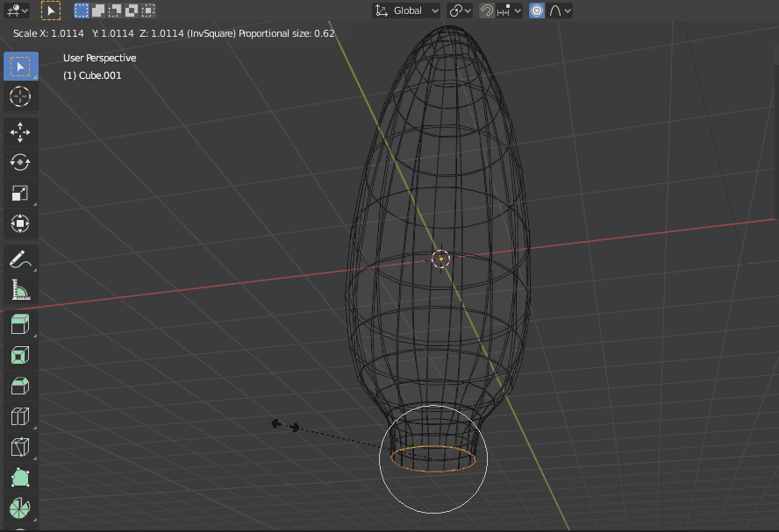
Task: Open the Annotate tool
Action: 20,259
